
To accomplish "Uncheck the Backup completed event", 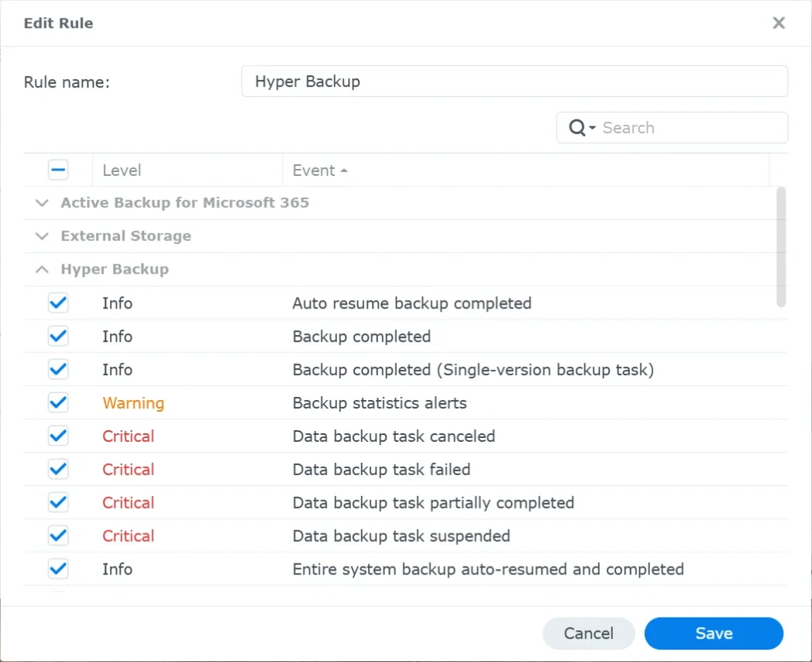I will click(58, 336).
